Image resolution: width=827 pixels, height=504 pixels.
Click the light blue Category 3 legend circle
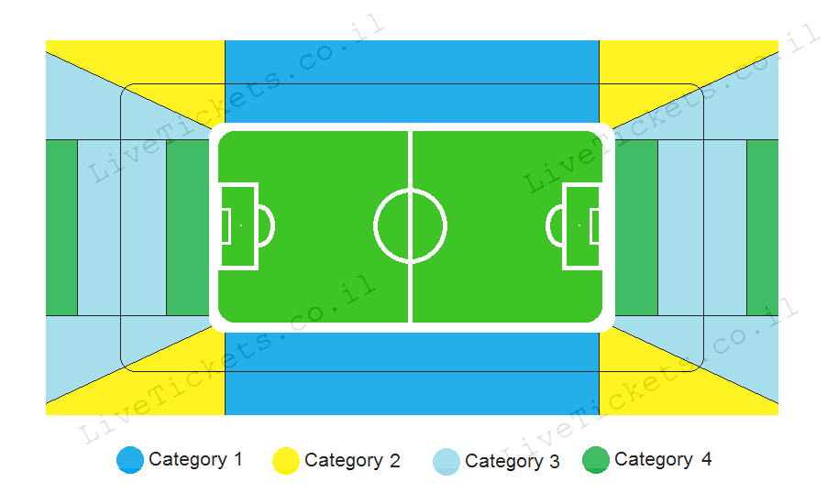coord(447,461)
